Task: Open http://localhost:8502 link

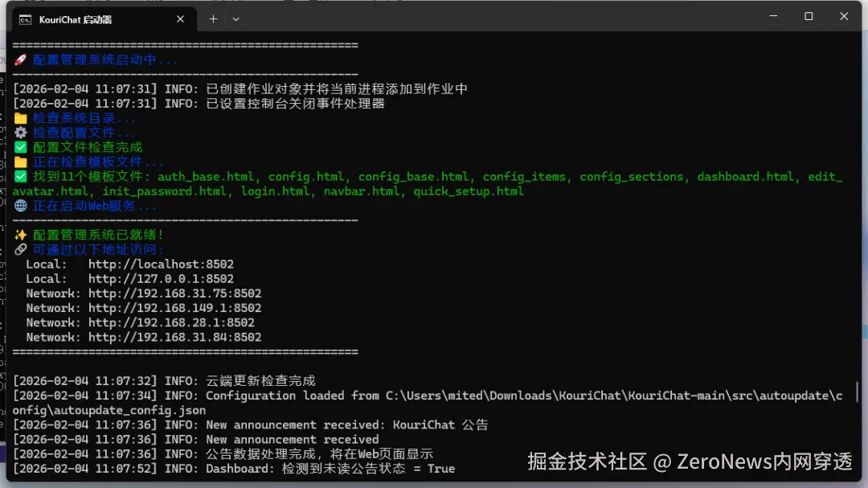Action: pyautogui.click(x=161, y=265)
